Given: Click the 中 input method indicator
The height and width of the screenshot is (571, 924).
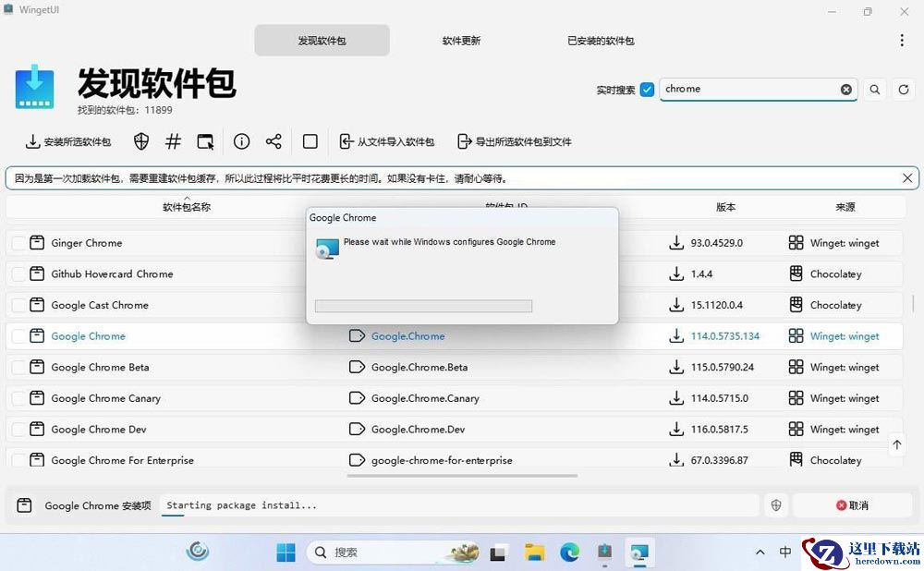Looking at the screenshot, I should [784, 553].
